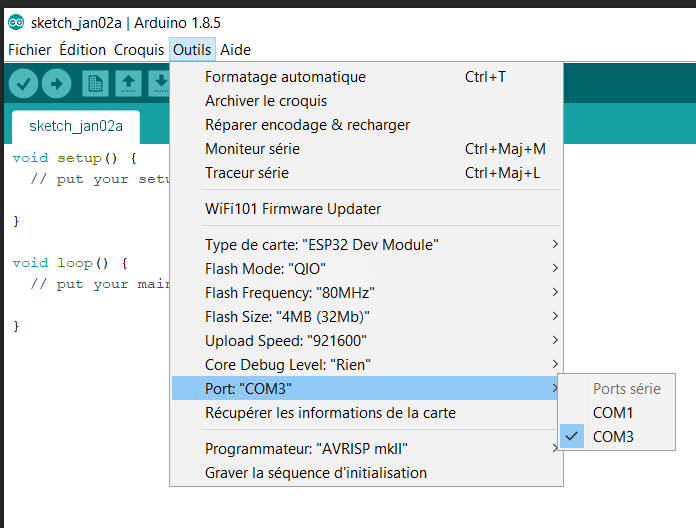
Task: Open the Fichier menu
Action: point(29,49)
